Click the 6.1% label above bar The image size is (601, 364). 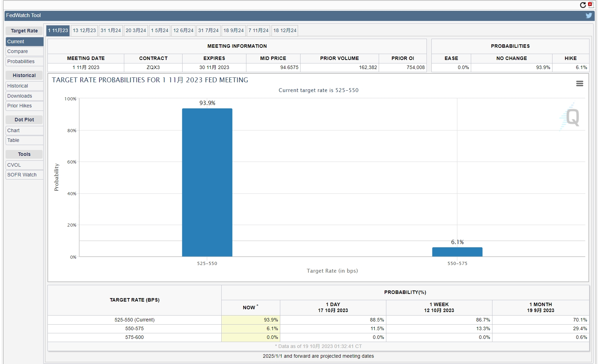[457, 242]
